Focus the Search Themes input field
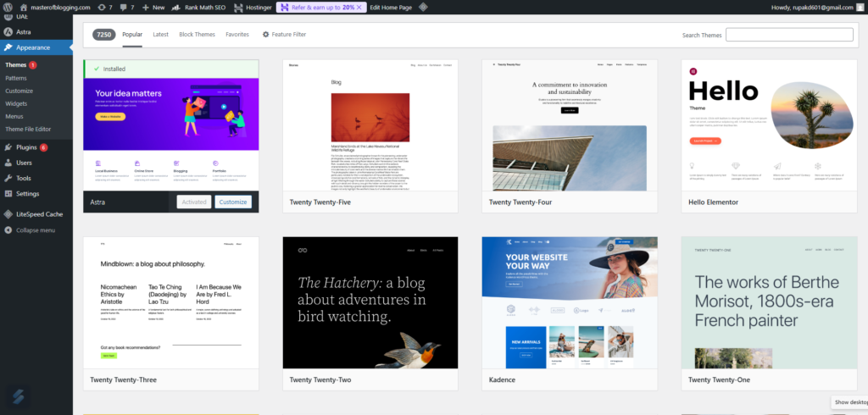The height and width of the screenshot is (415, 868). click(789, 35)
